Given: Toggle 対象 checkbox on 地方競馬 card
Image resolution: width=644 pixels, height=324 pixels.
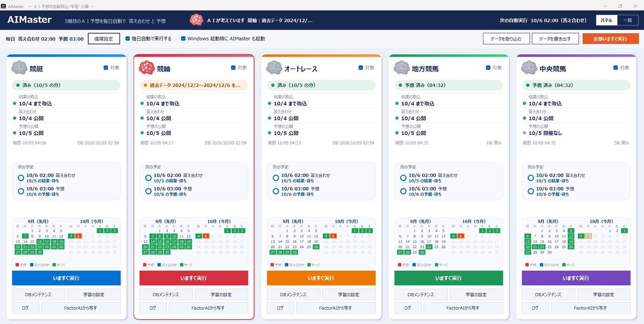Looking at the screenshot, I should 488,68.
